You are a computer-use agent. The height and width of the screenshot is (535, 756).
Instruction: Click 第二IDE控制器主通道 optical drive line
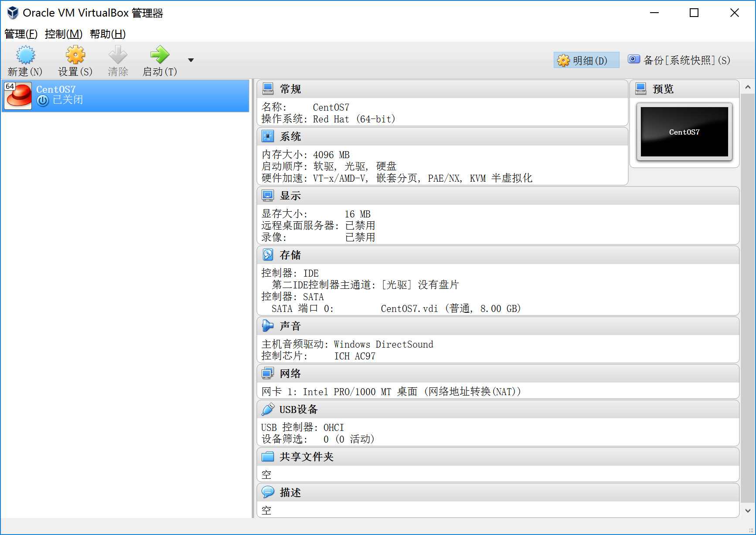coord(365,285)
